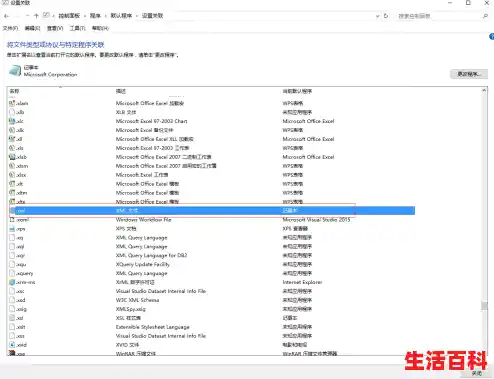The image size is (494, 379).
Task: Click the .xlam Excel add-in file icon
Action: (x=12, y=103)
